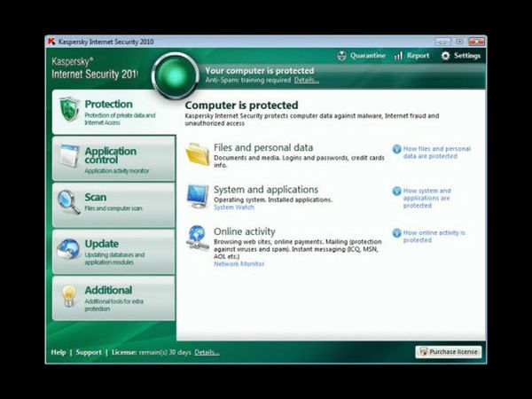
Task: Open the System Watch link
Action: click(x=234, y=207)
